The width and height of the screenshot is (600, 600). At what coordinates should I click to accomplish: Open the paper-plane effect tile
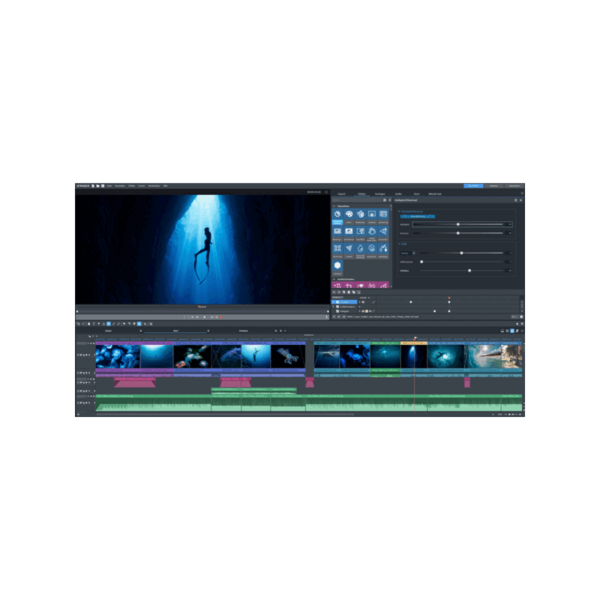(x=349, y=251)
